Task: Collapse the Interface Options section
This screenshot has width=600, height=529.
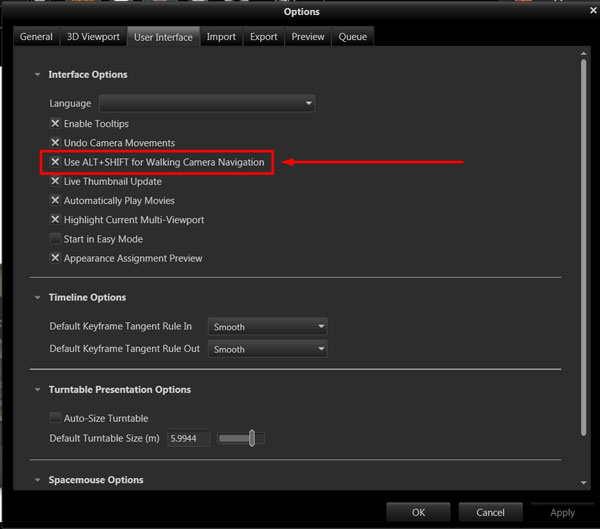Action: (38, 75)
